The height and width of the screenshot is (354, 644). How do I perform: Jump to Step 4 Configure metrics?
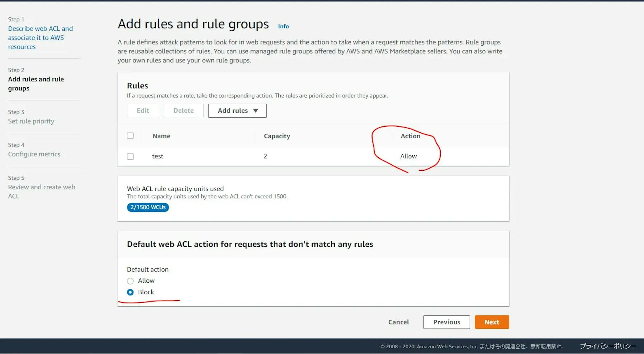pos(34,154)
